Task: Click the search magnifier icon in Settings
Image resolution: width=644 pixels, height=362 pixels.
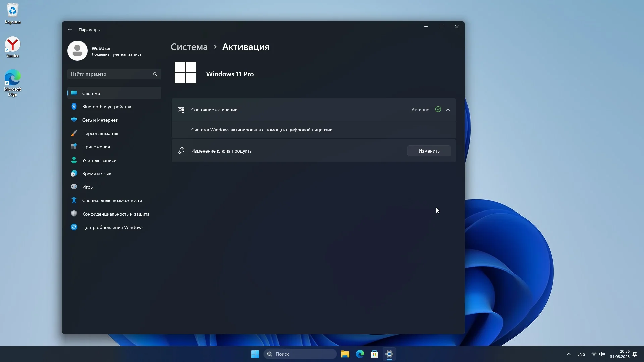Action: [155, 74]
